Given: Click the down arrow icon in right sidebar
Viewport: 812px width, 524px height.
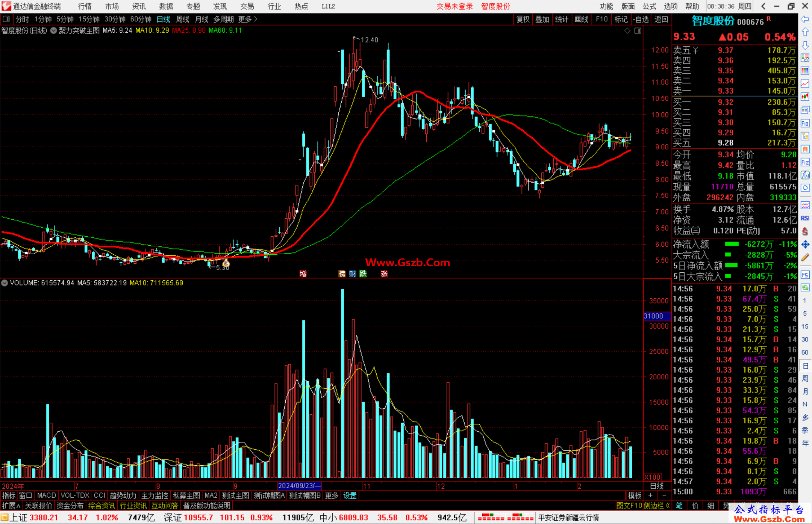Looking at the screenshot, I should coord(805,45).
